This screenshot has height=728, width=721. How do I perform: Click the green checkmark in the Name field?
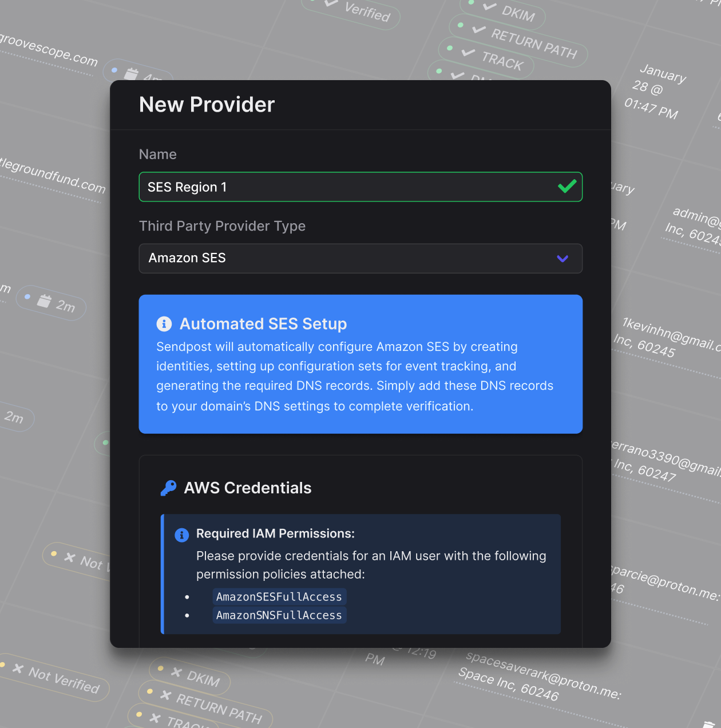(x=566, y=187)
